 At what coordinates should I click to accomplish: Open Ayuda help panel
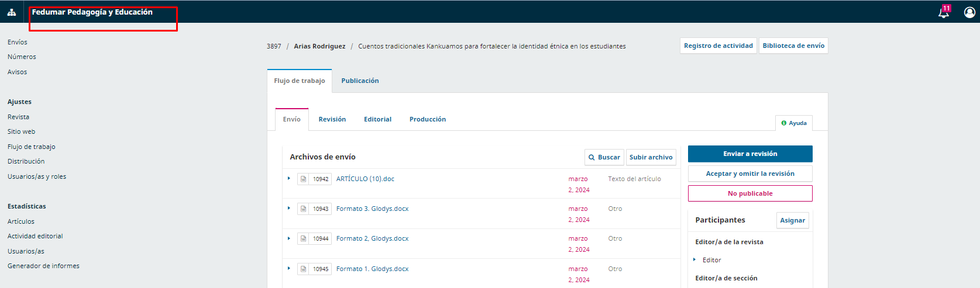794,123
